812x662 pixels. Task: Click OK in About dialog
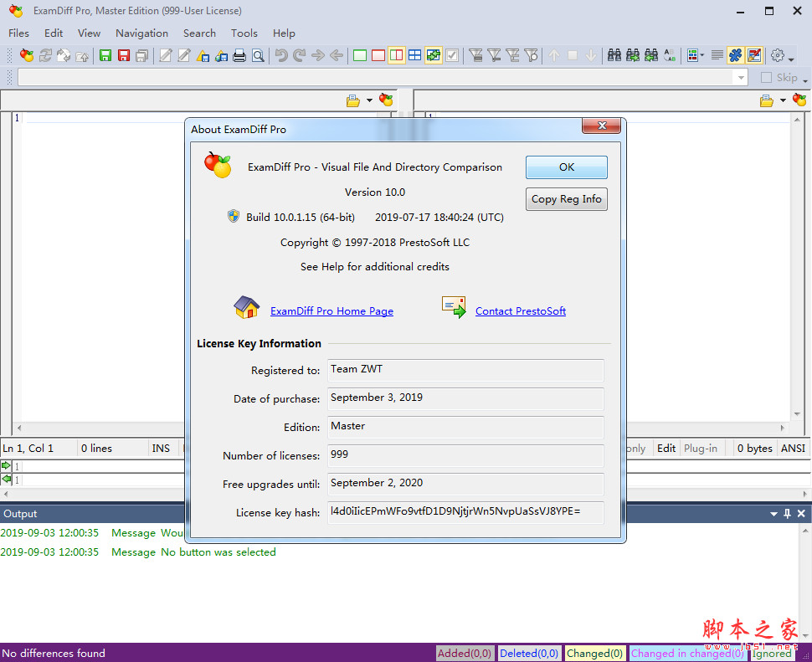pyautogui.click(x=567, y=167)
